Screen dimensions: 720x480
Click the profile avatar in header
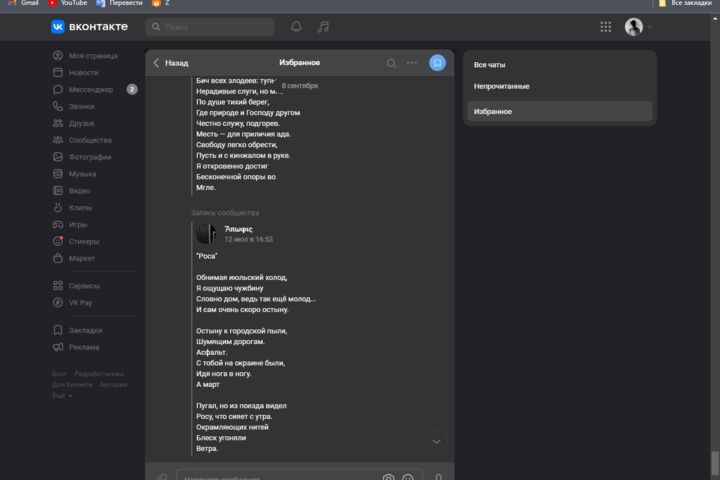pyautogui.click(x=634, y=27)
